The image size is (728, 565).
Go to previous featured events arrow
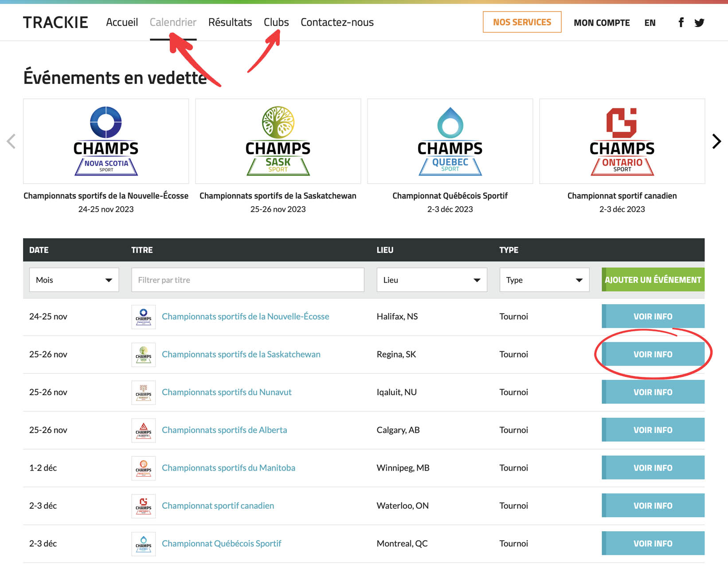(x=11, y=141)
